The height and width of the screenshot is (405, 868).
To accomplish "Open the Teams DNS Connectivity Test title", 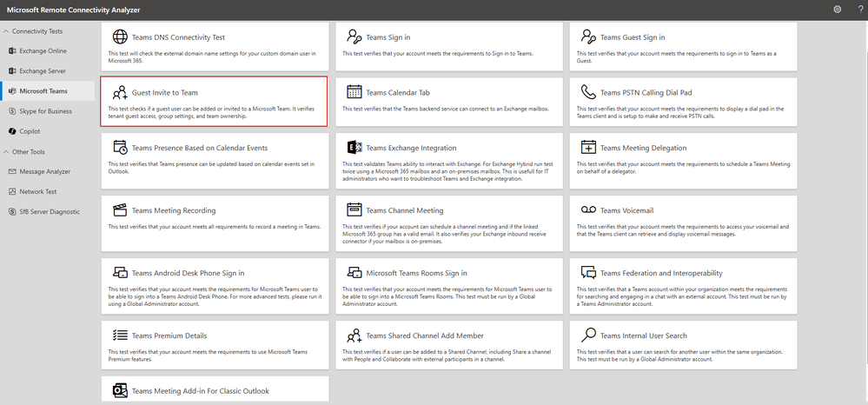I will click(178, 37).
